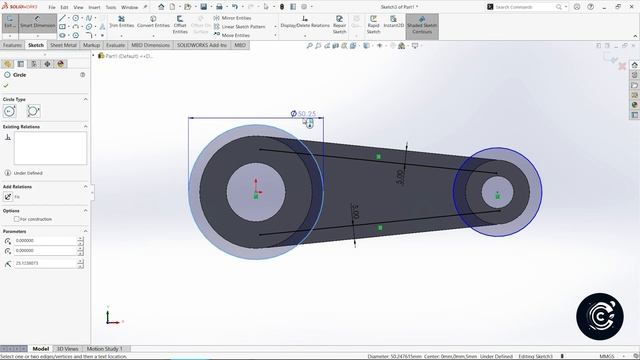The height and width of the screenshot is (360, 640).
Task: Select the Corner Rectangle tool
Action: coord(62,27)
